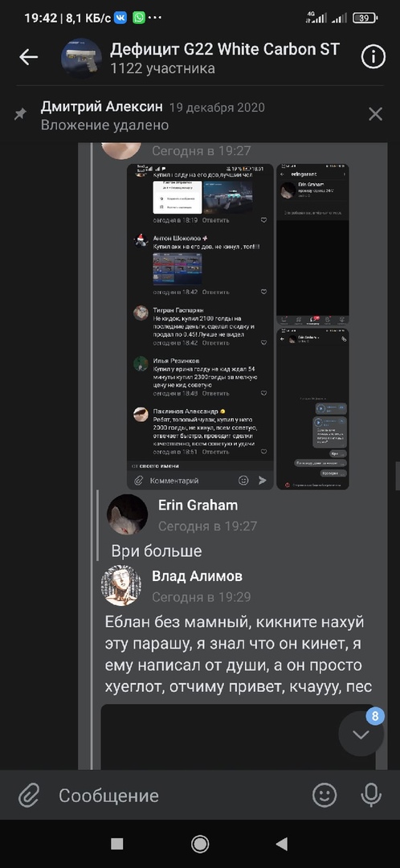Open the attachment paperclip icon

coord(28,796)
